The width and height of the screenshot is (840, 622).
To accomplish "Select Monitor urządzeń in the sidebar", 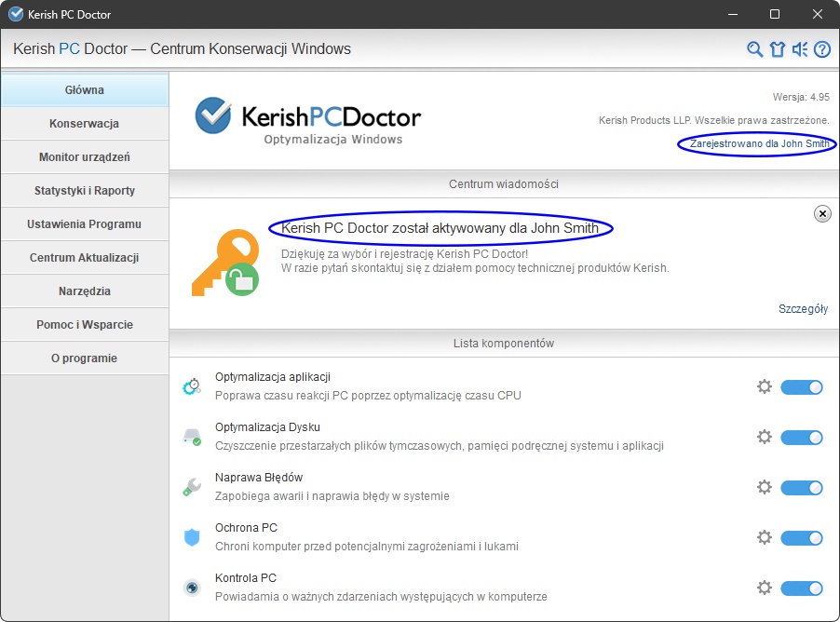I will coord(84,157).
